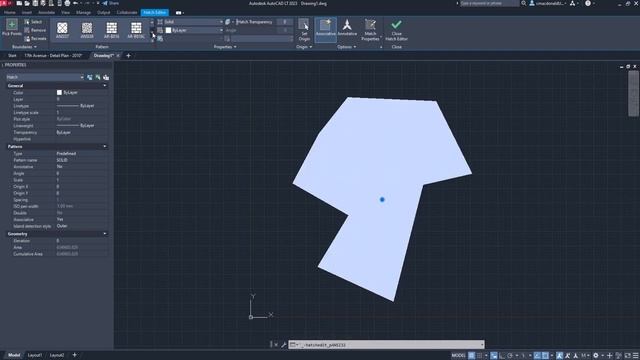Collapse the Pattern section
Viewport: 640px width, 360px height.
(x=105, y=146)
